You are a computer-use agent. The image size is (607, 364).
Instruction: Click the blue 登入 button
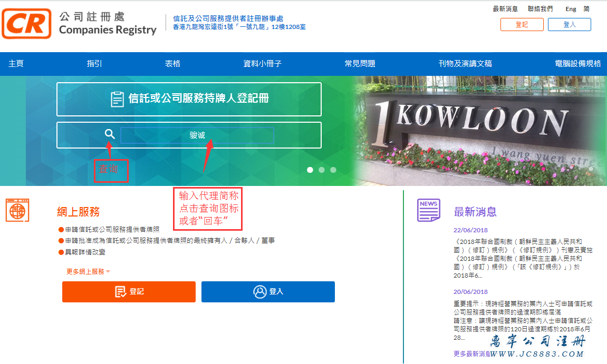point(268,292)
